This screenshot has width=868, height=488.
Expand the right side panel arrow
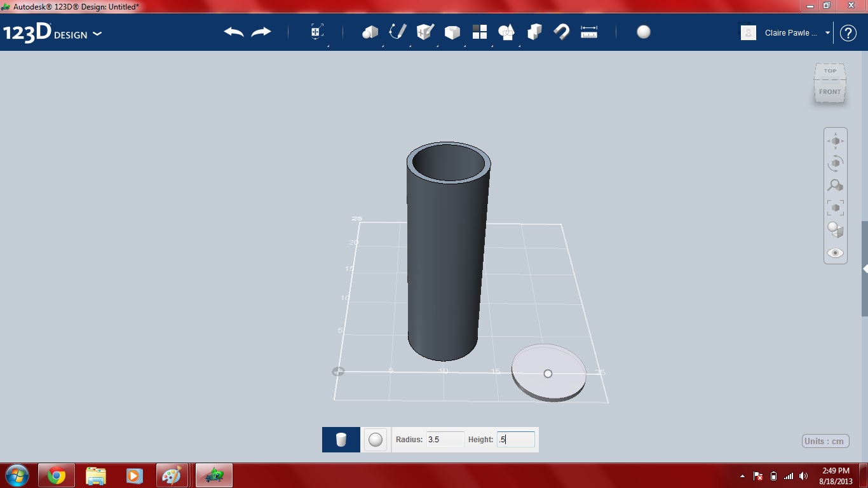pyautogui.click(x=865, y=269)
